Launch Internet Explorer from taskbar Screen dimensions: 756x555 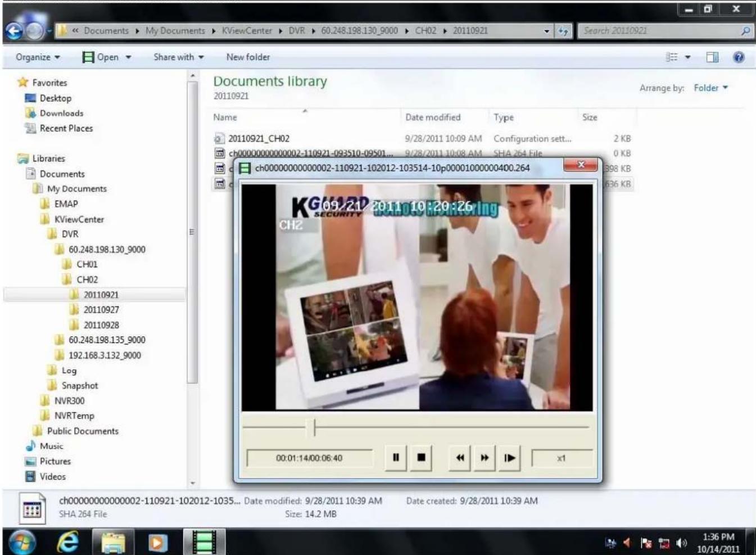point(67,542)
